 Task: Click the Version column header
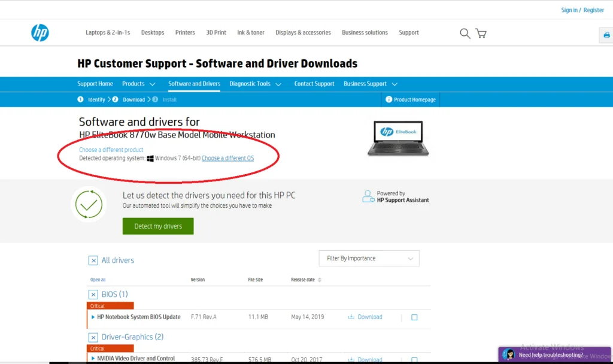click(x=198, y=280)
